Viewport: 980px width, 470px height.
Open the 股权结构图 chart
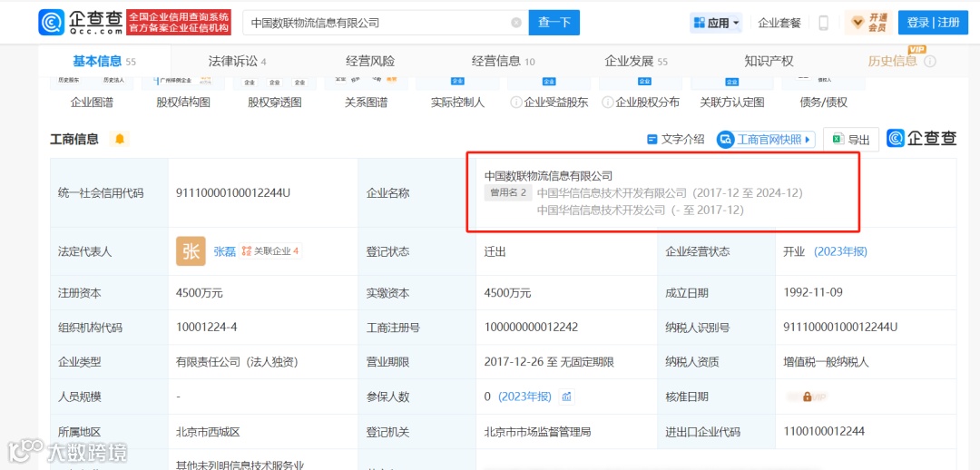click(x=183, y=93)
